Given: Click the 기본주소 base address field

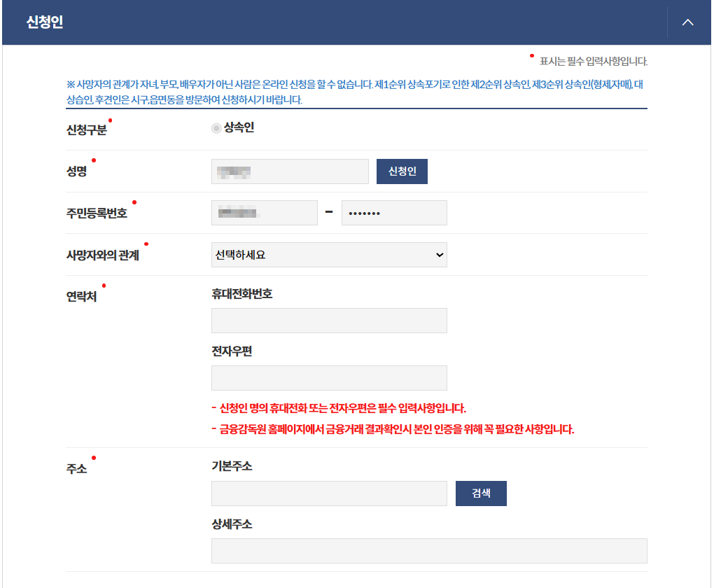Looking at the screenshot, I should [329, 493].
